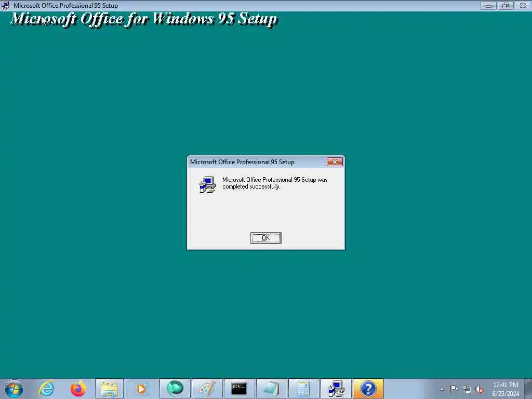
Task: Open Firefox from the taskbar
Action: [78, 389]
